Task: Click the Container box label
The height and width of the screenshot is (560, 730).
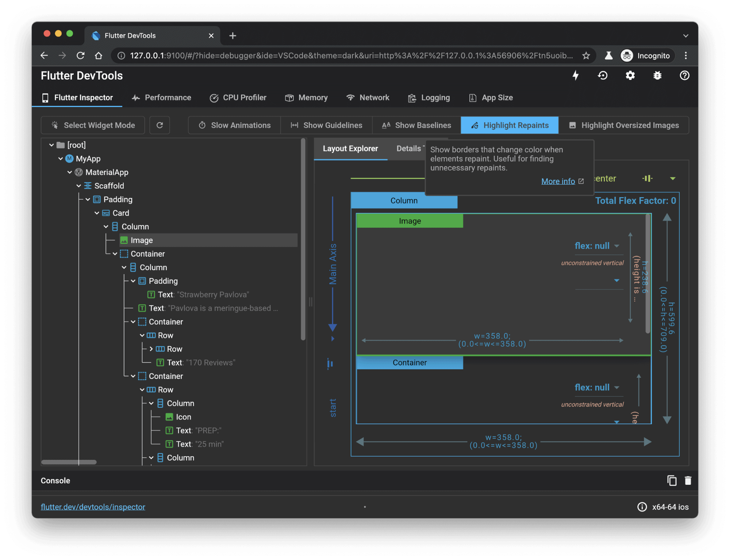Action: coord(410,363)
